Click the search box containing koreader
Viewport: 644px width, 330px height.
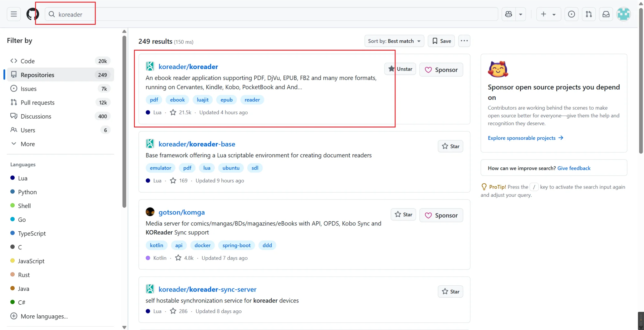coord(271,14)
